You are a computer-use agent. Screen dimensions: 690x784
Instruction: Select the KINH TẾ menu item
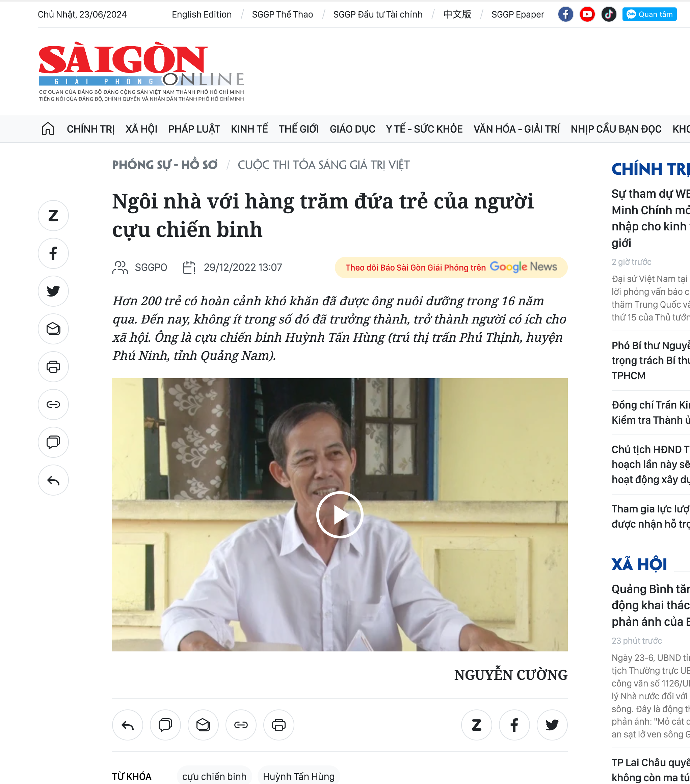click(x=249, y=129)
